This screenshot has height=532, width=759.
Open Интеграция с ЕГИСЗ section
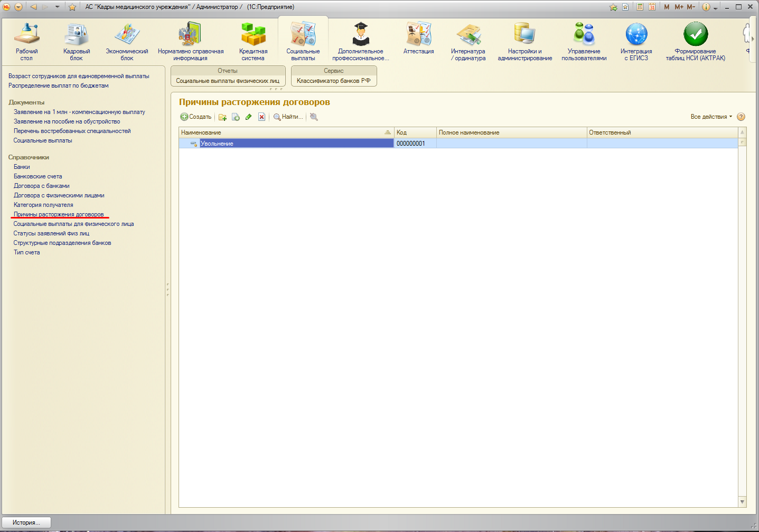click(x=636, y=40)
